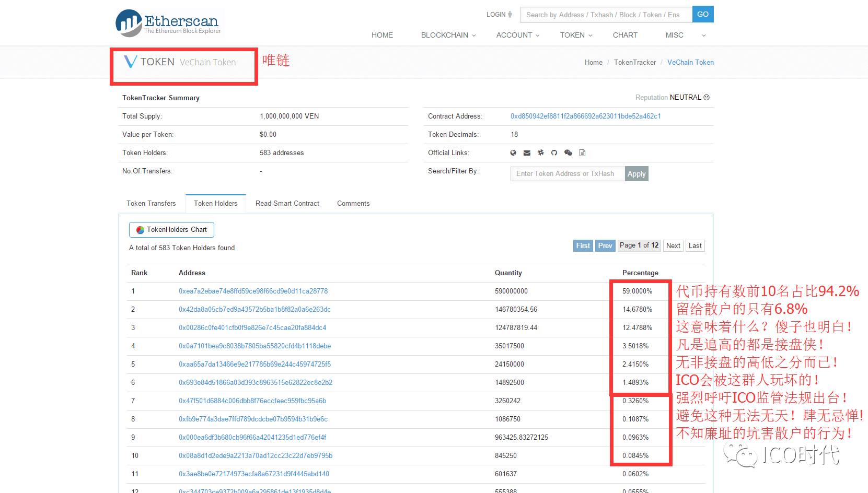The image size is (868, 493).
Task: Focus the Enter Token Address filter field
Action: click(568, 174)
